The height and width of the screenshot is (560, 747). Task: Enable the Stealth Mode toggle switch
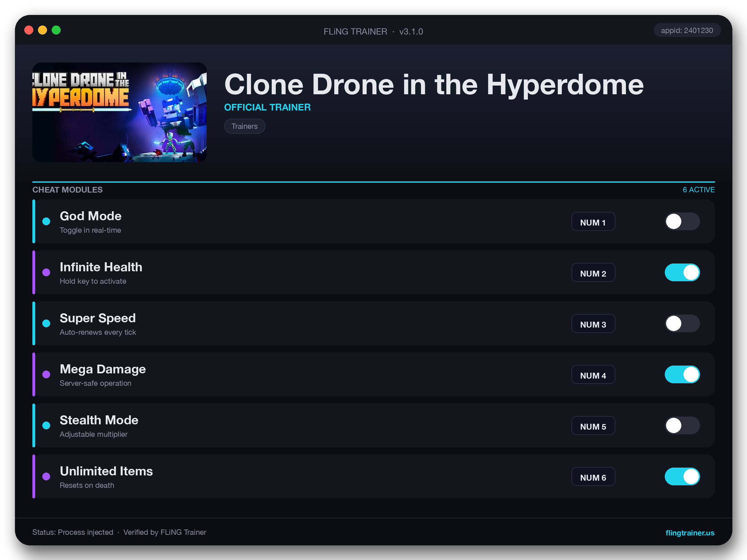(682, 425)
